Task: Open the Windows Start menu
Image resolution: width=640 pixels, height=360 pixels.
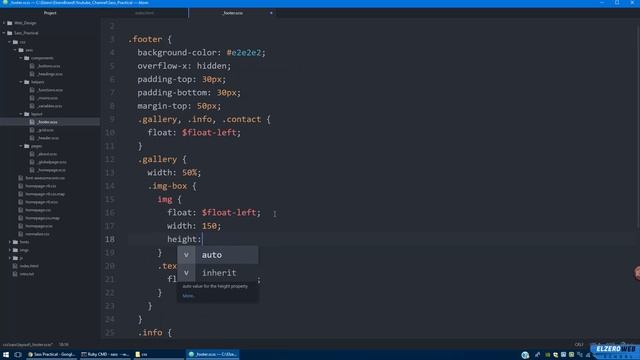Action: click(x=6, y=354)
